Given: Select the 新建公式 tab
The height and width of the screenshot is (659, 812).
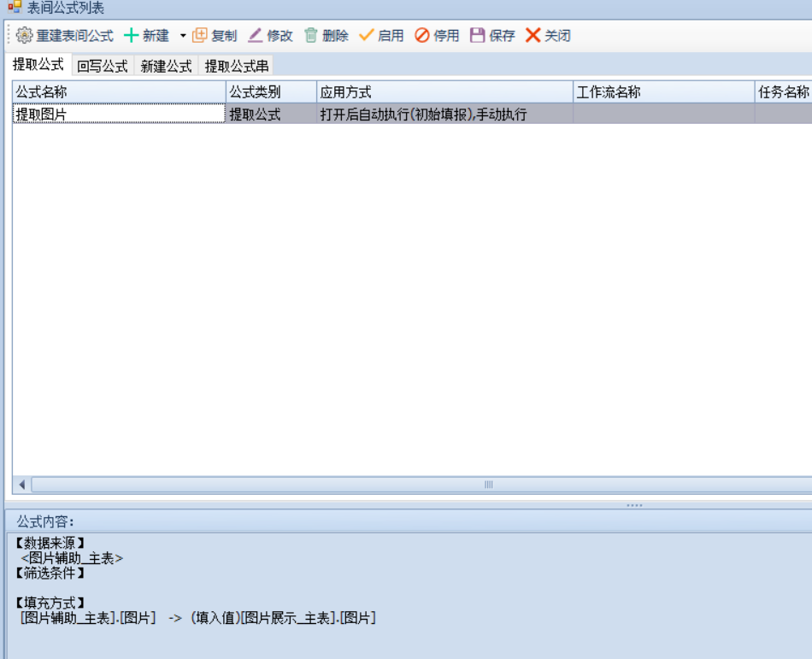Looking at the screenshot, I should [x=166, y=66].
